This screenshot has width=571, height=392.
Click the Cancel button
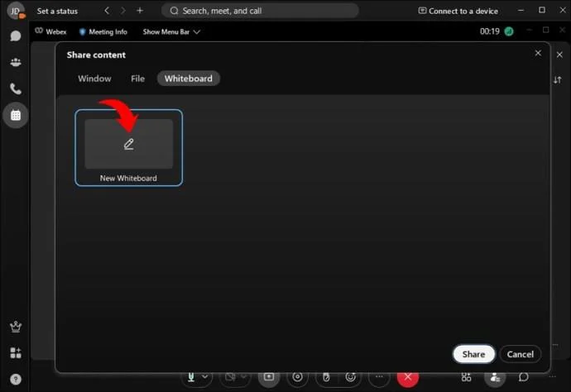[520, 354]
